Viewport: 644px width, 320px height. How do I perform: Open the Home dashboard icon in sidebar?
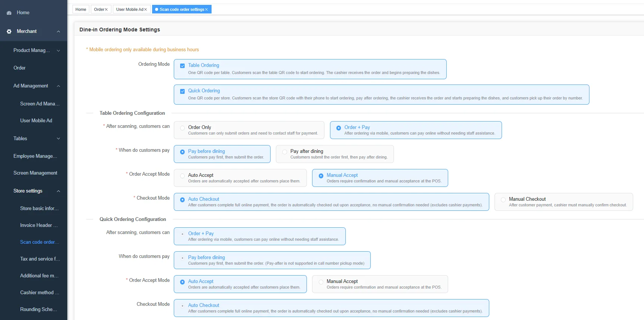click(9, 13)
